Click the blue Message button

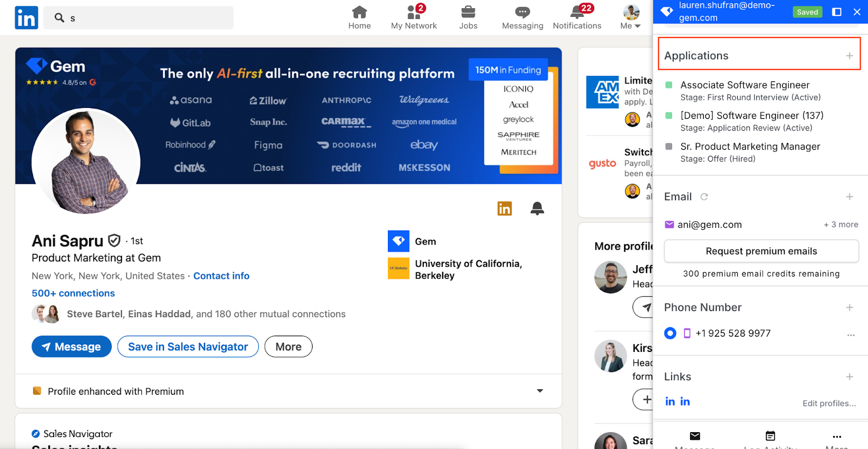click(x=72, y=347)
